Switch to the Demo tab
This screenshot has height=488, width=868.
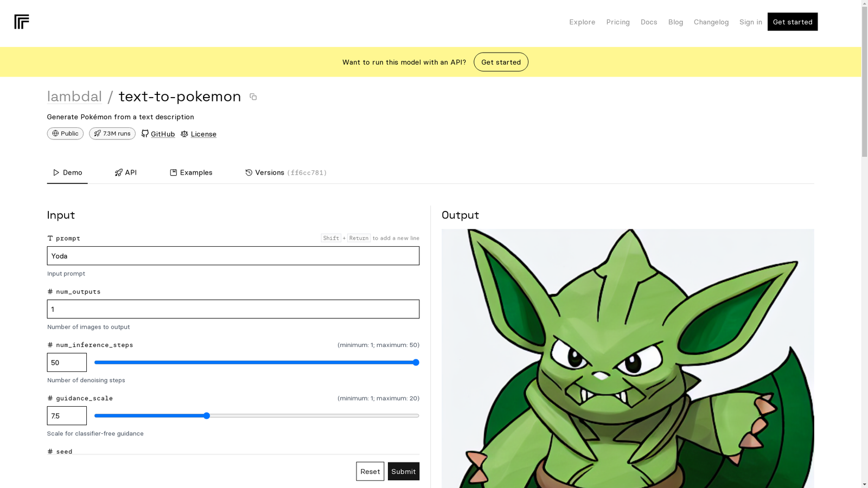[67, 172]
